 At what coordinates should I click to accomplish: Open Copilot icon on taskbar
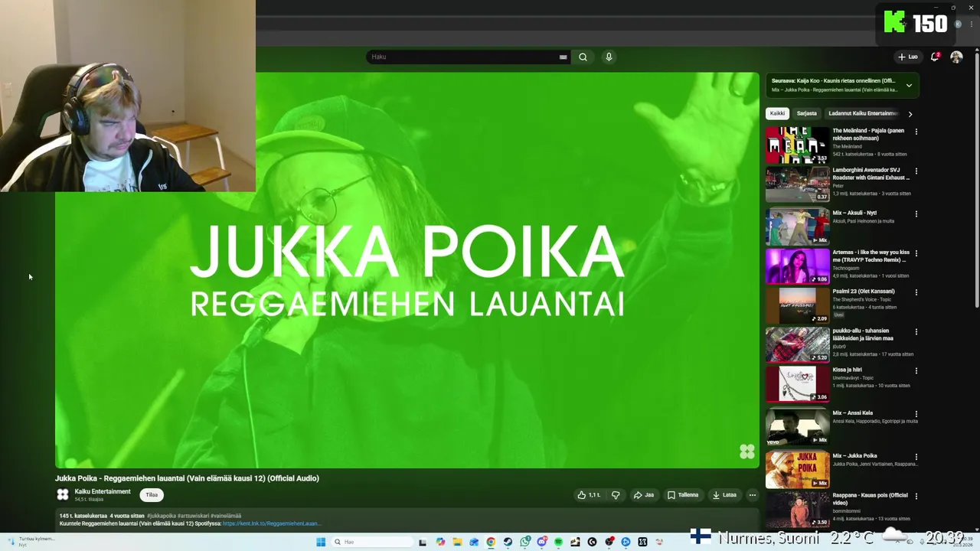tap(440, 542)
